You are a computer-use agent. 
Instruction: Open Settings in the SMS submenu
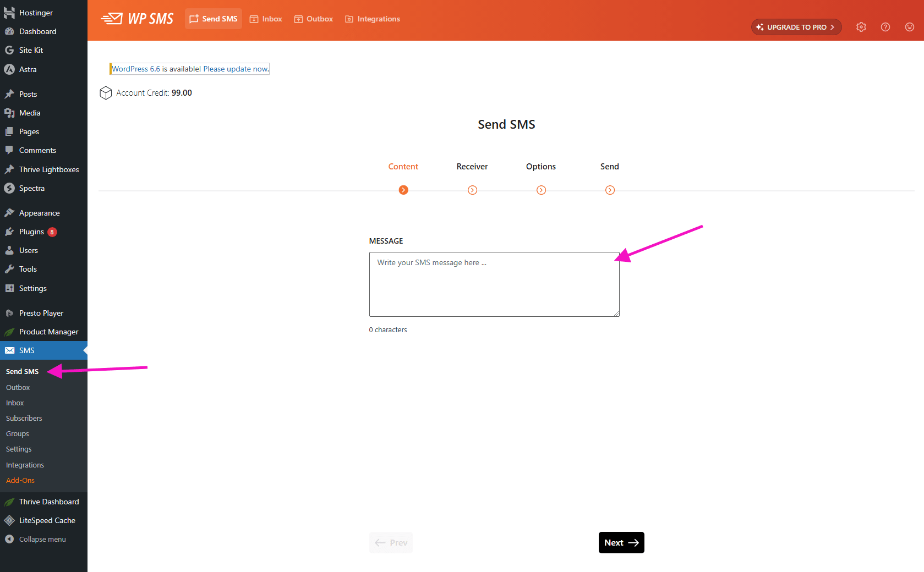(x=19, y=449)
